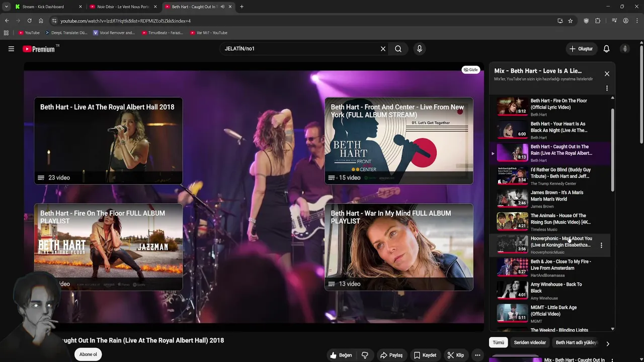The image size is (644, 362).
Task: Close the Mix playlist panel
Action: 607,74
